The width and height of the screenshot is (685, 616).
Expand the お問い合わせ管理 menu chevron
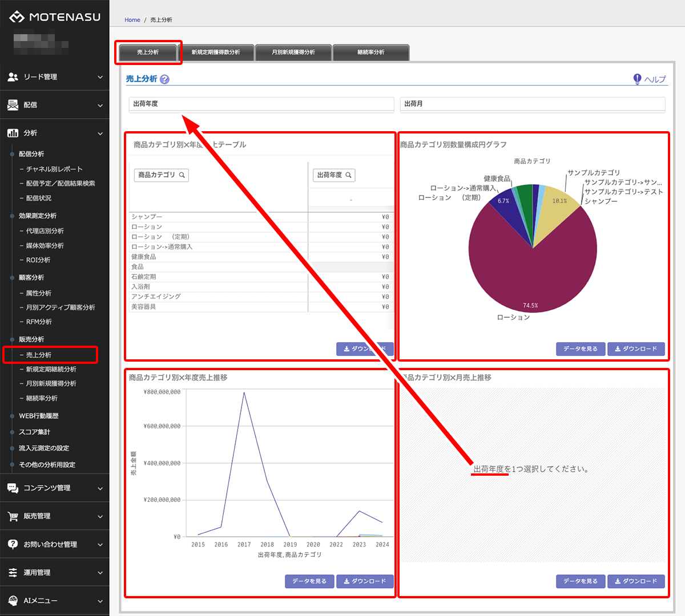click(100, 545)
